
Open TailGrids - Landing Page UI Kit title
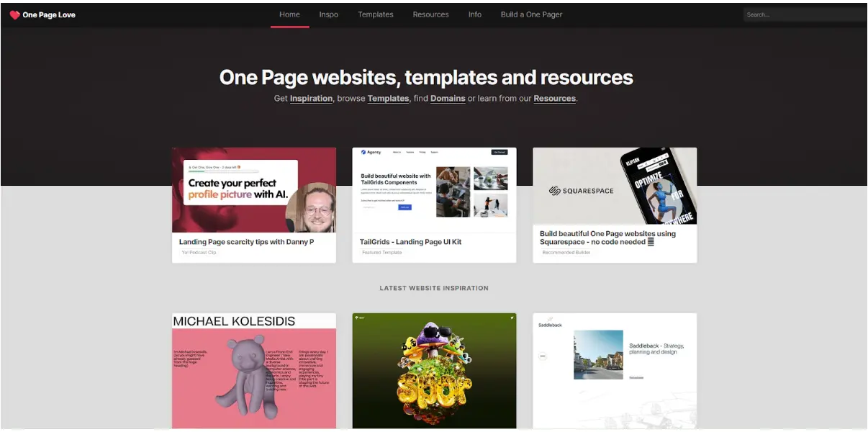(410, 242)
